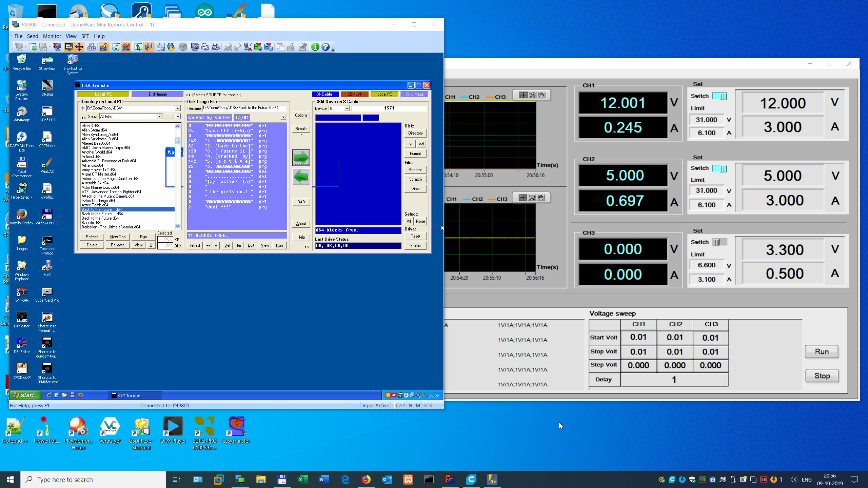
Task: Toggle the full screen view toolbar icon
Action: click(x=69, y=47)
